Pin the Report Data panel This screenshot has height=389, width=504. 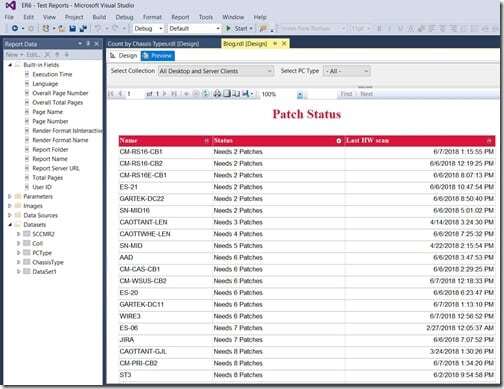coord(88,44)
